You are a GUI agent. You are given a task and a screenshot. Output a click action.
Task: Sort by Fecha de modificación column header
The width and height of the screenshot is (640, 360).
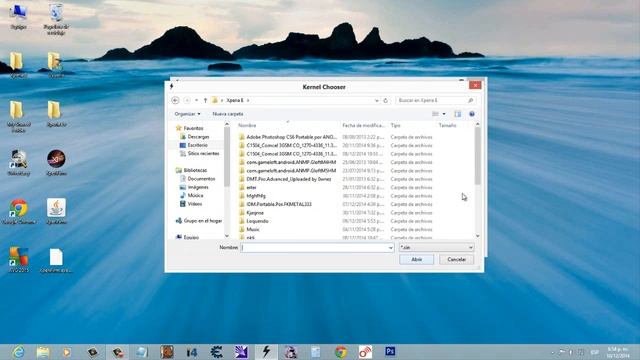click(x=363, y=126)
